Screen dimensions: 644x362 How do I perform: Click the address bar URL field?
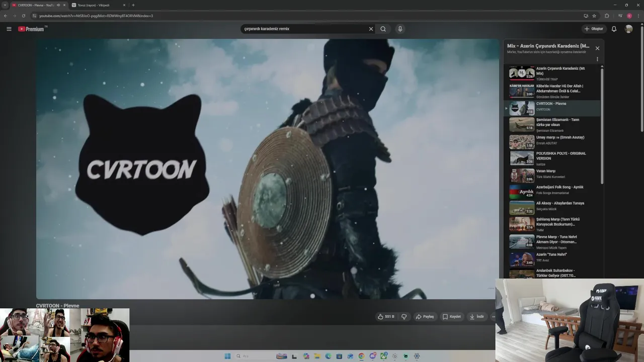coord(302,16)
